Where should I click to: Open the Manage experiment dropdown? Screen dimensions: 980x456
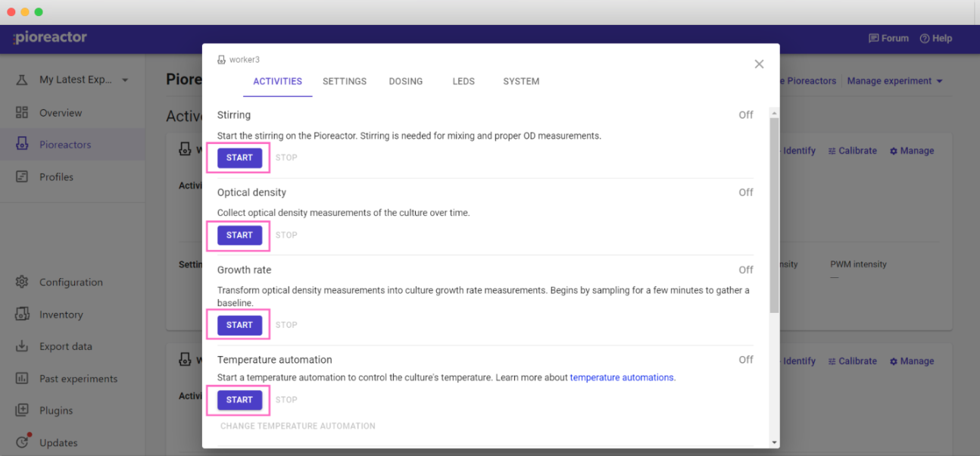894,81
